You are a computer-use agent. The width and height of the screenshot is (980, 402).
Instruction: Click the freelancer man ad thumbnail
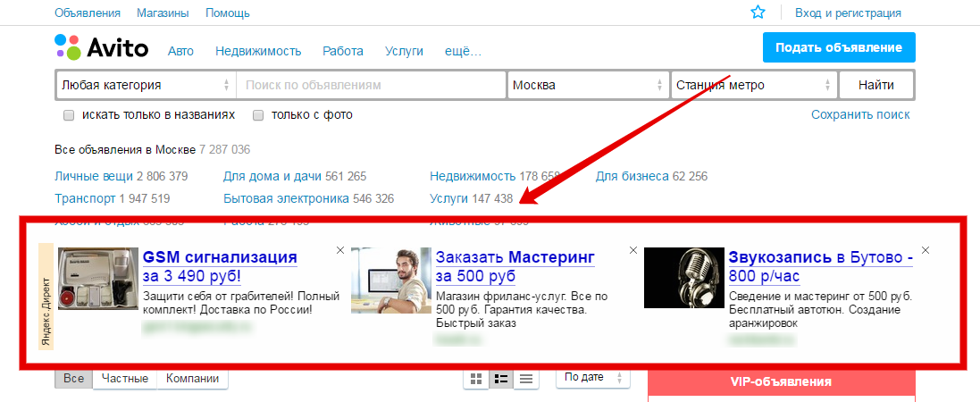(391, 280)
